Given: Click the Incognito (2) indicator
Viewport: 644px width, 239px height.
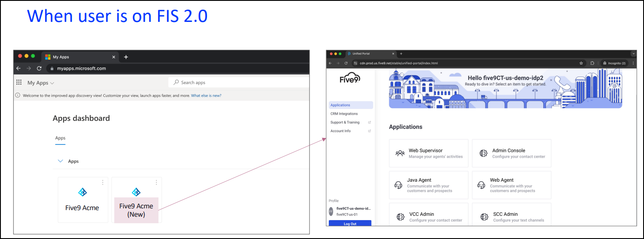Looking at the screenshot, I should [x=615, y=63].
